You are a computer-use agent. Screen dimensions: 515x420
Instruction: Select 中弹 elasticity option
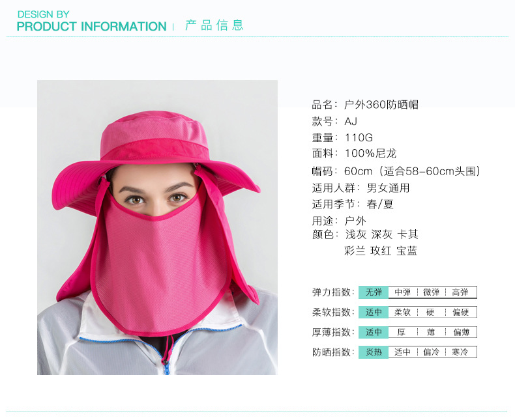coord(403,292)
